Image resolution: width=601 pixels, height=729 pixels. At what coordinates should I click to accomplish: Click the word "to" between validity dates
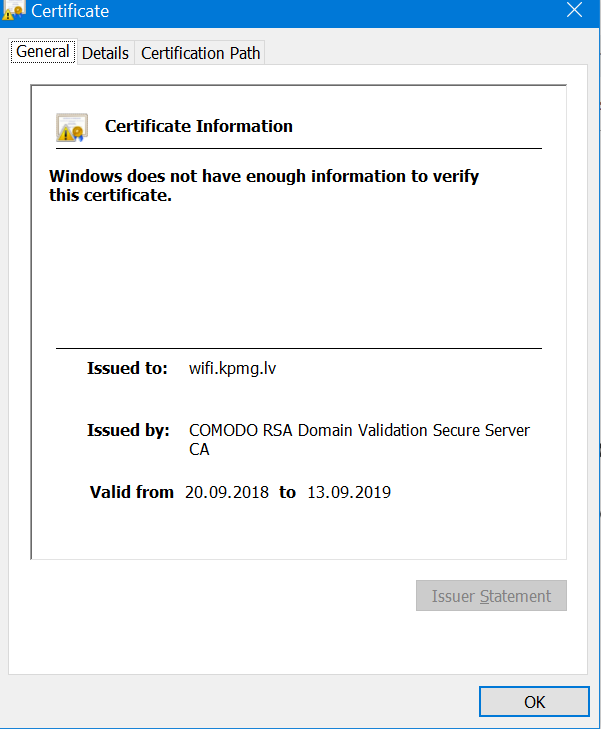point(288,492)
